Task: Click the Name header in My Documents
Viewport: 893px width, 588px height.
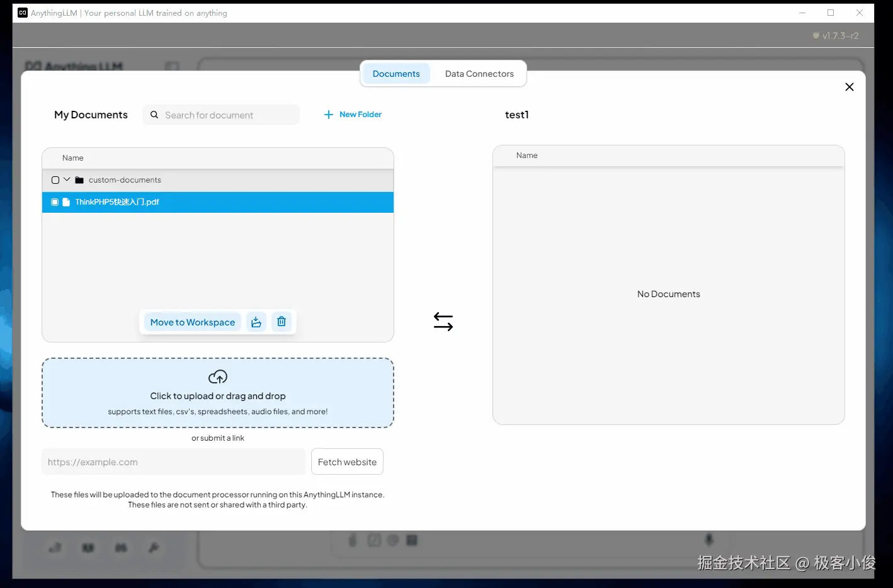Action: [73, 158]
